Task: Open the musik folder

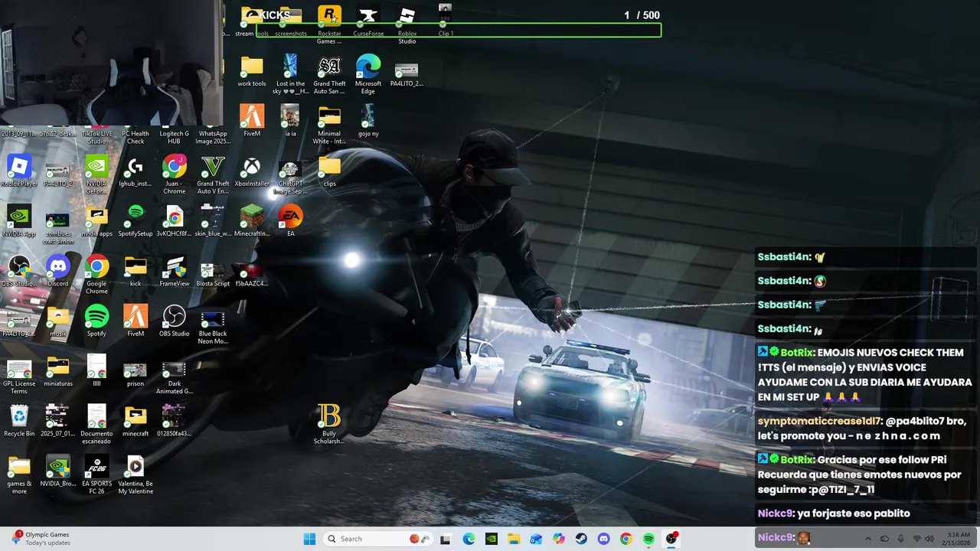Action: tap(58, 321)
